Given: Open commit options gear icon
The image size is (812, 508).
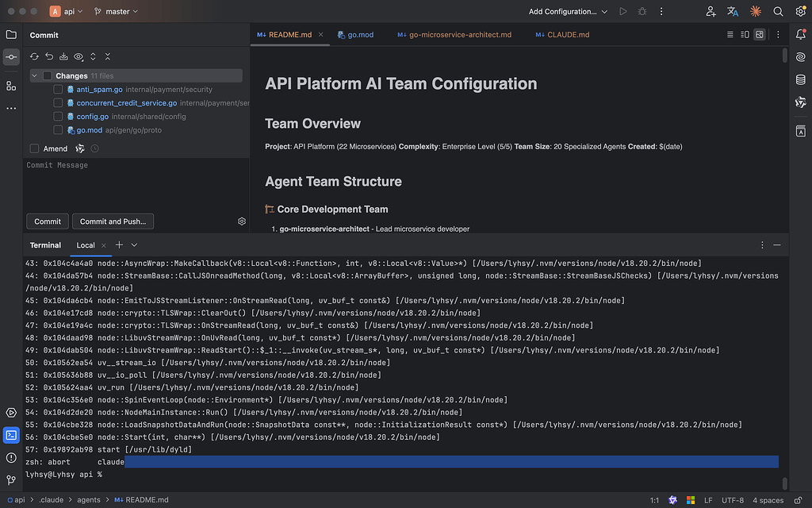Looking at the screenshot, I should (241, 221).
